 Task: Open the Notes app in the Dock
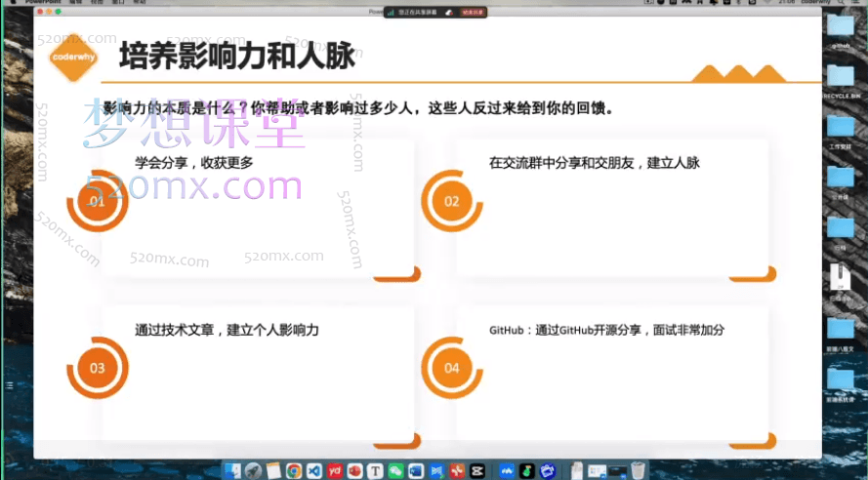tap(273, 470)
